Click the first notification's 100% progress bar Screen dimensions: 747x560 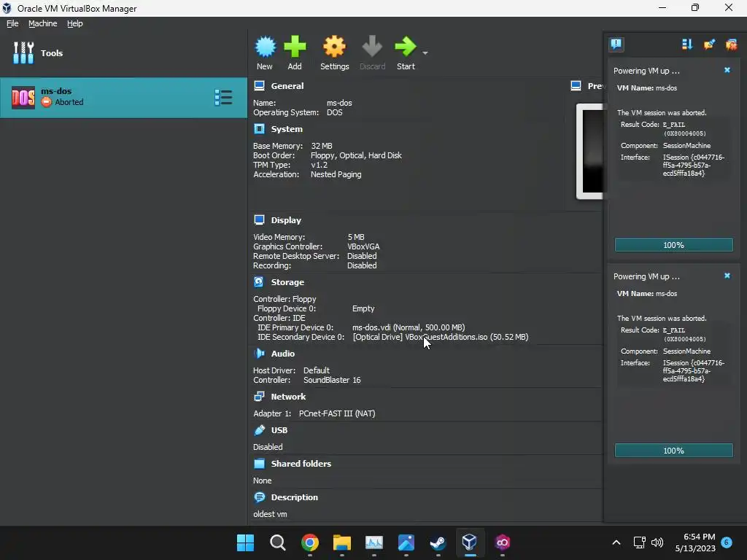click(x=673, y=245)
